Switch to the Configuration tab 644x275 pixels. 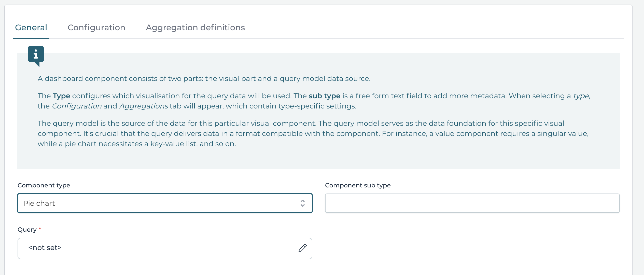pyautogui.click(x=96, y=28)
